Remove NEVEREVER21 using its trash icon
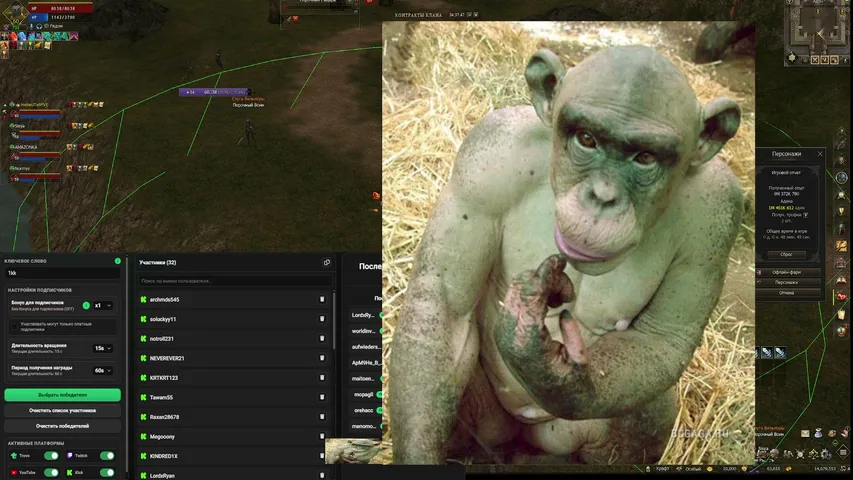Viewport: 853px width, 480px height. point(322,358)
